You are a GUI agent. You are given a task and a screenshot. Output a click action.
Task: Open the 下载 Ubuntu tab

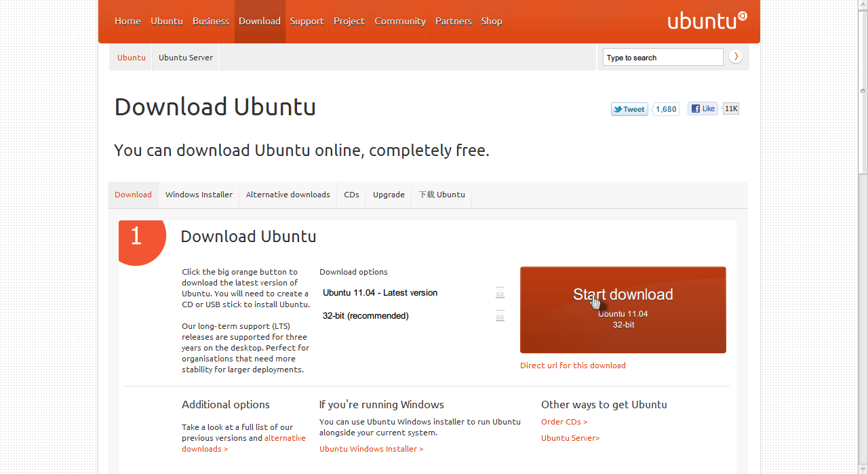click(x=441, y=195)
